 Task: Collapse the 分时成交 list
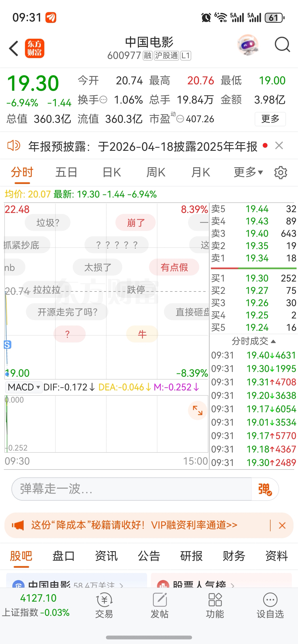pos(254,341)
